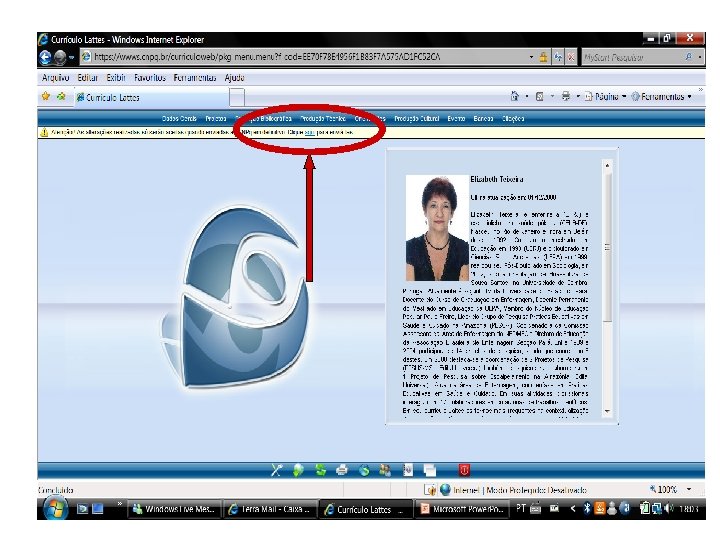Click the crossed tools icon in bottom toolbar

click(276, 470)
